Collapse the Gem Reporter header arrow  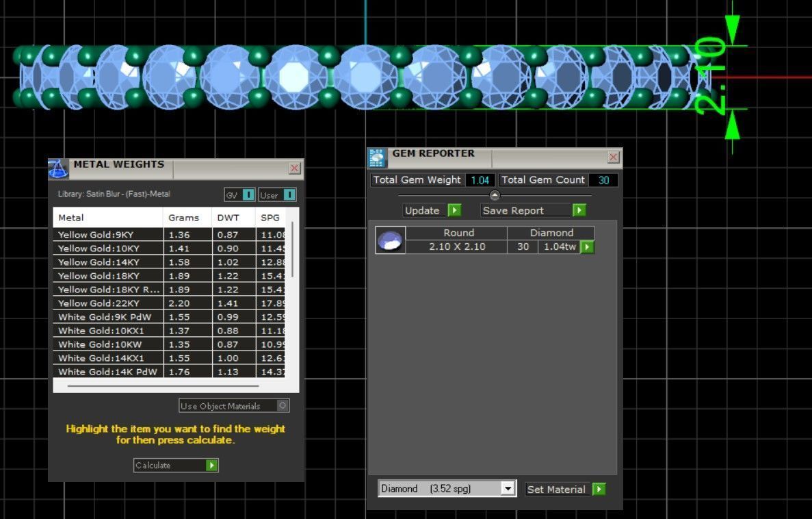click(x=495, y=195)
